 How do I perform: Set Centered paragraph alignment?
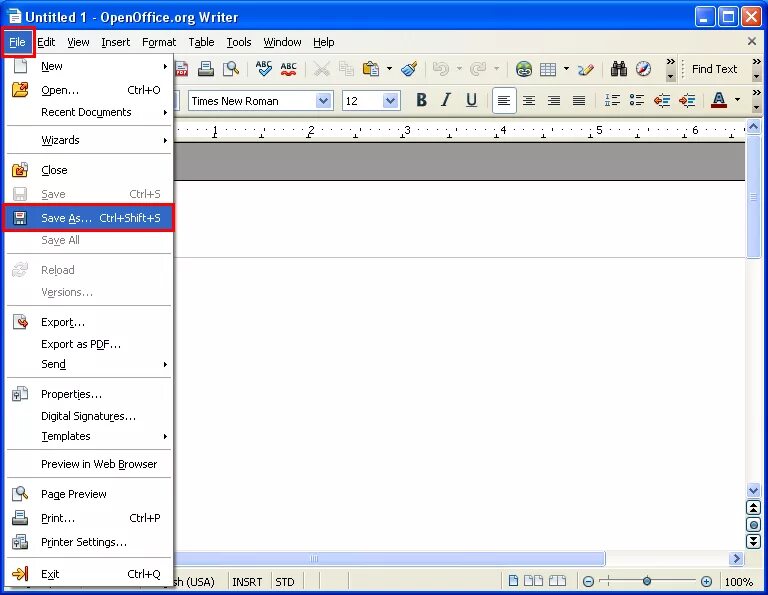coord(529,101)
